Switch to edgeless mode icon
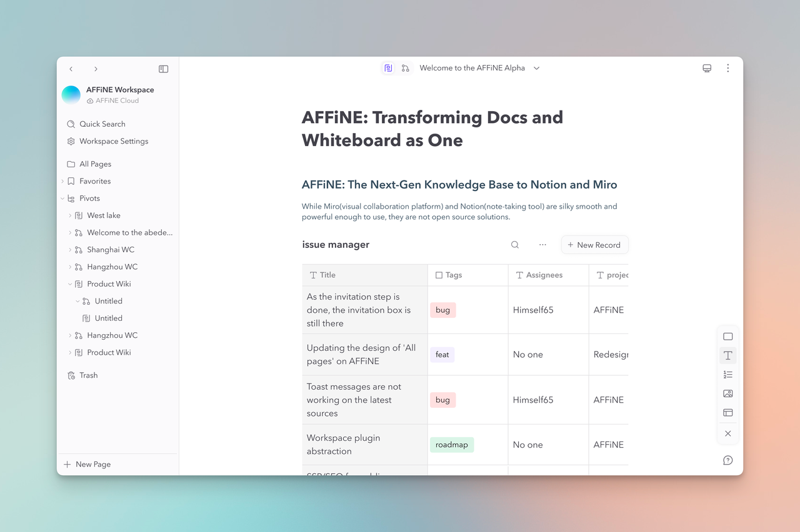The image size is (800, 532). [406, 68]
